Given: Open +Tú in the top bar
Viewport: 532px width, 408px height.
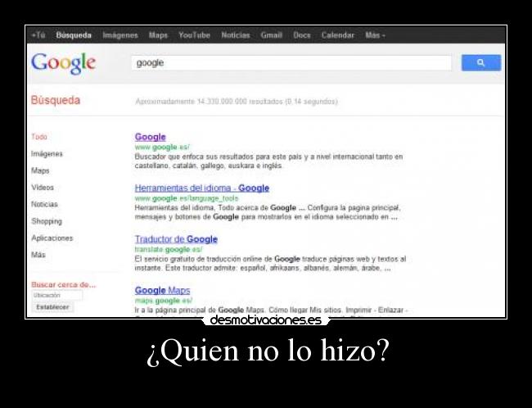Looking at the screenshot, I should (x=38, y=35).
